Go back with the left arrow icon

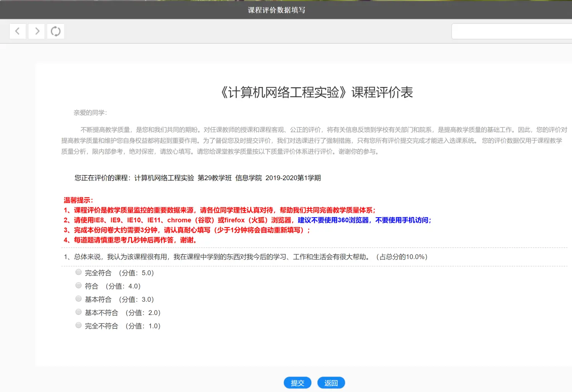pos(18,31)
